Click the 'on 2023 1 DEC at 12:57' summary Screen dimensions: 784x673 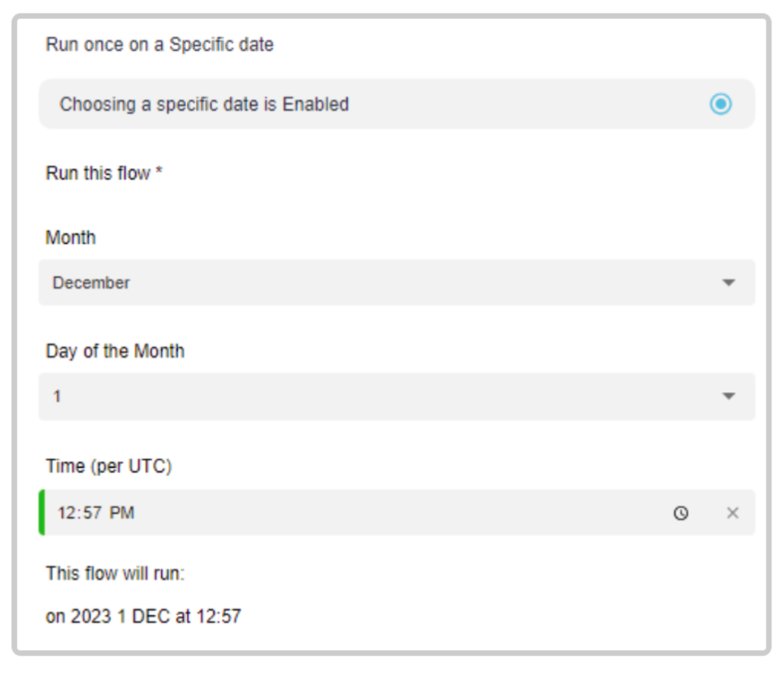[x=144, y=616]
